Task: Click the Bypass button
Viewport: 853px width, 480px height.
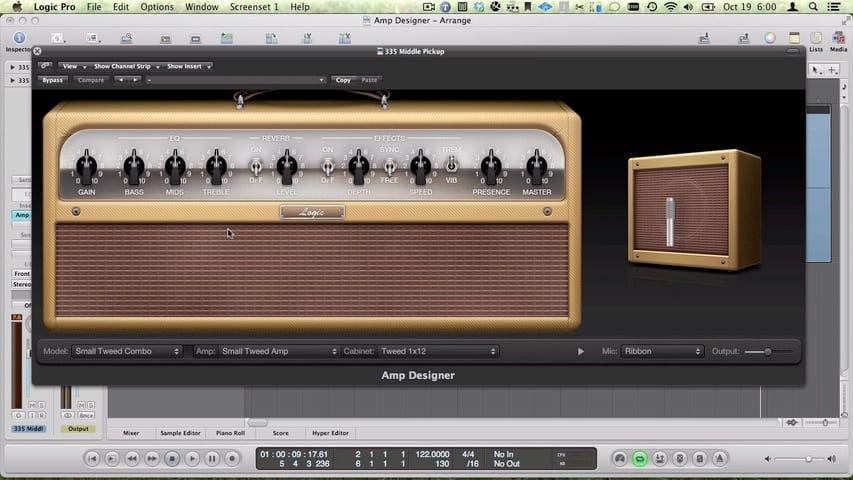Action: click(x=53, y=80)
